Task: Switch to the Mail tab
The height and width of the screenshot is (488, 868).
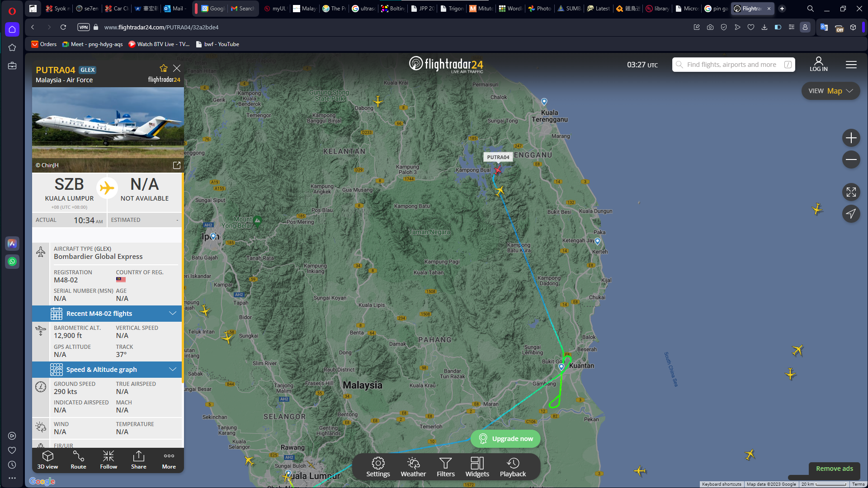Action: 175,9
